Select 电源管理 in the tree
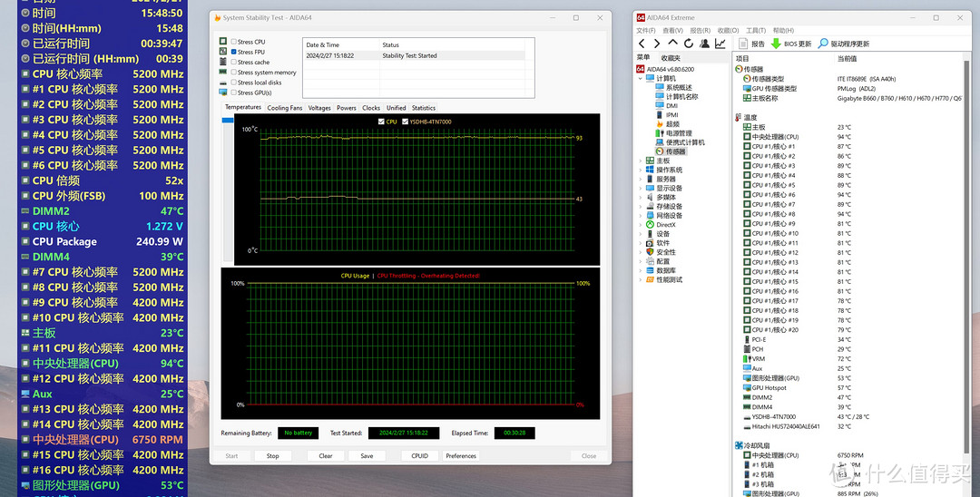Image resolution: width=980 pixels, height=497 pixels. (673, 133)
